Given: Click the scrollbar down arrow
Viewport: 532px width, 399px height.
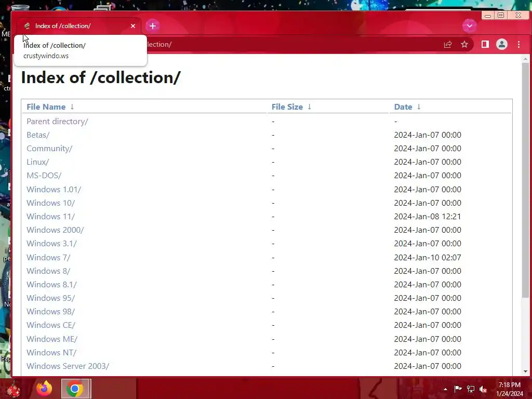Looking at the screenshot, I should (525, 371).
